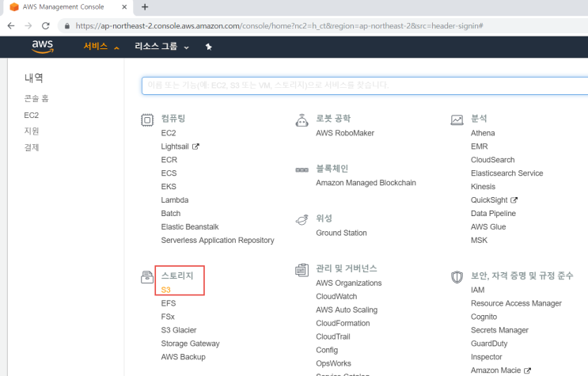588x376 pixels.
Task: Open Elastic Beanstalk
Action: [190, 227]
